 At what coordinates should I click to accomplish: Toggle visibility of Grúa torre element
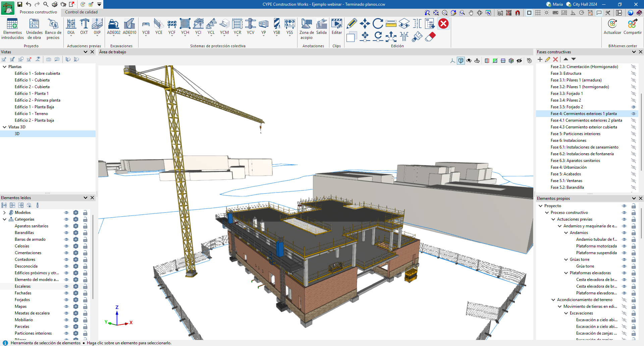(x=624, y=266)
